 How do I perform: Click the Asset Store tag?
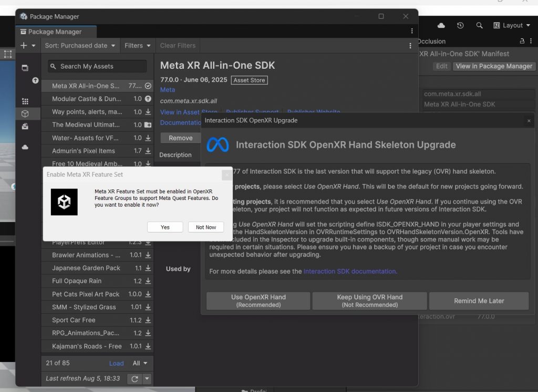pyautogui.click(x=249, y=80)
